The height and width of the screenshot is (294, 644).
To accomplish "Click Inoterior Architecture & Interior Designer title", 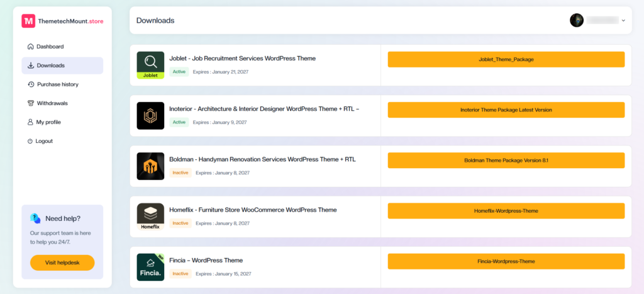I will [x=264, y=109].
